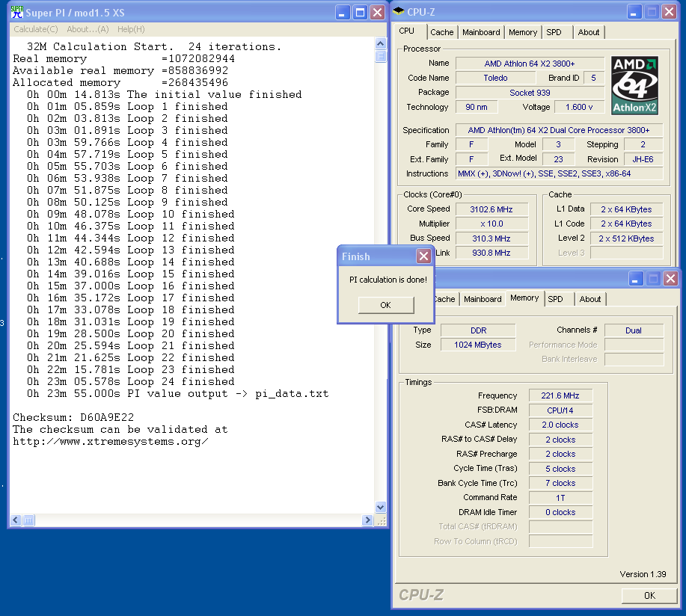Screen dimensions: 686x616
Task: Click the horizontal scrollbar right arrow in Super PI
Action: pyautogui.click(x=367, y=520)
